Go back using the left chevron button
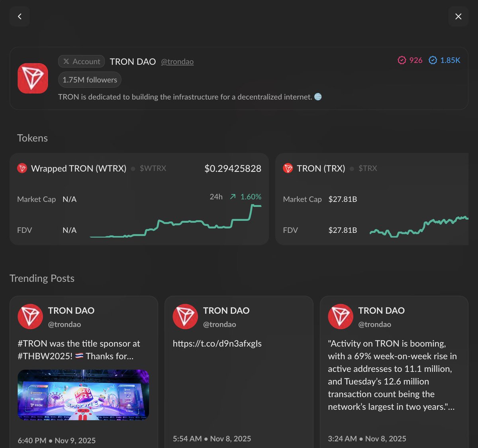This screenshot has height=448, width=478. coord(20,16)
